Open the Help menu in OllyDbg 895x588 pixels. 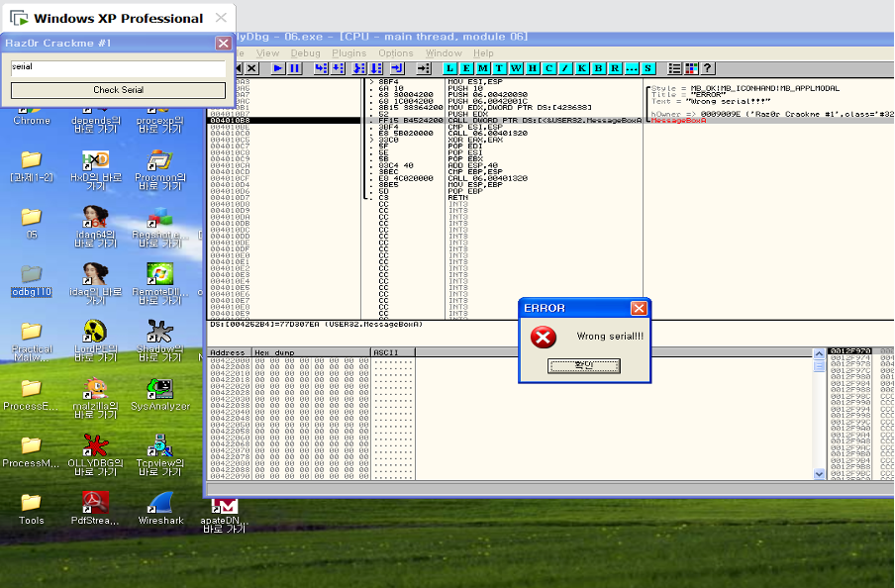(x=483, y=53)
